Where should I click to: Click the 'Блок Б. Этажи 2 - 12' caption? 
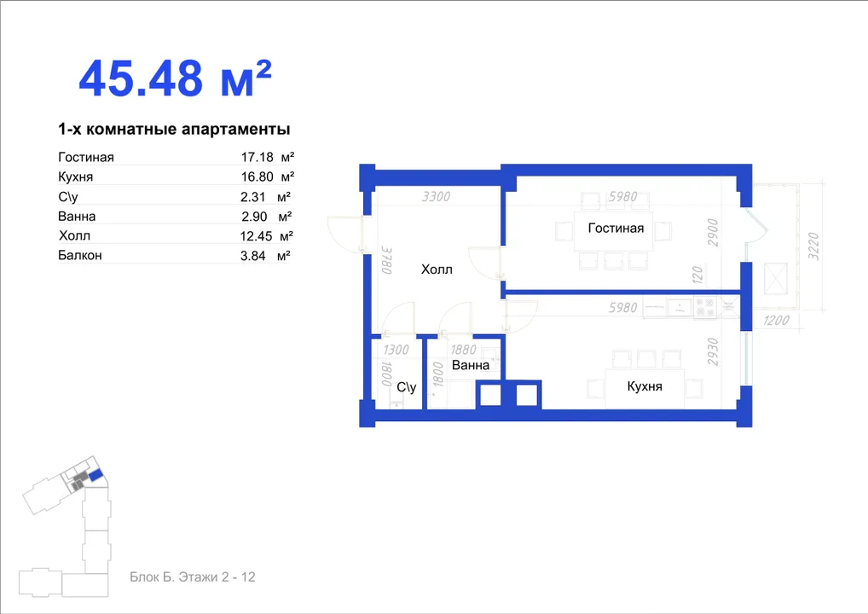193,577
